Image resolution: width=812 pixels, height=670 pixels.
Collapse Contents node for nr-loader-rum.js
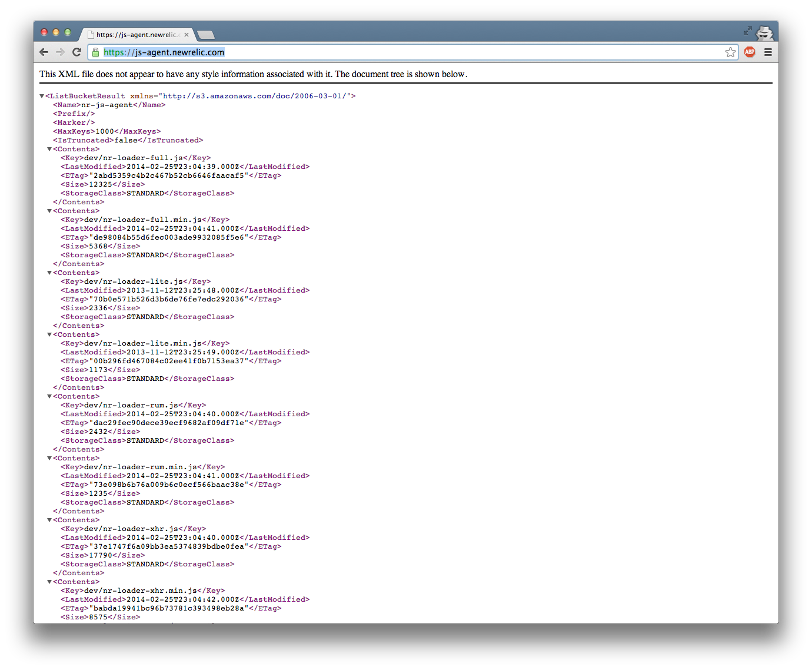(49, 396)
